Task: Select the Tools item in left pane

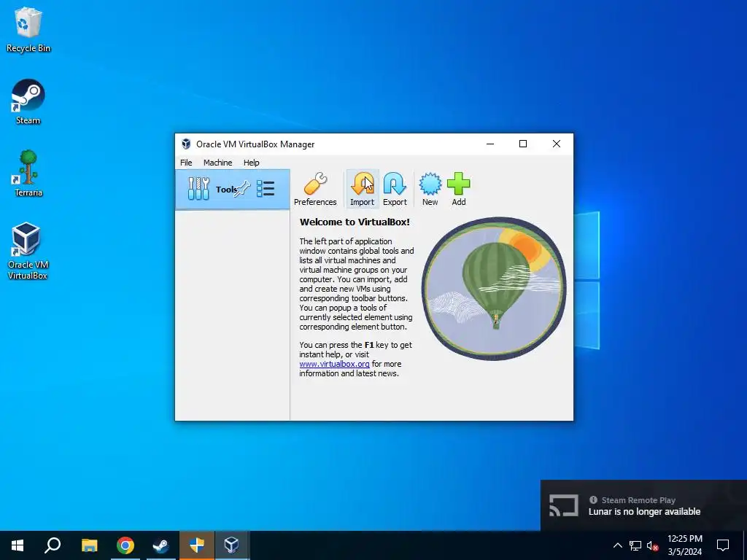Action: [233, 189]
